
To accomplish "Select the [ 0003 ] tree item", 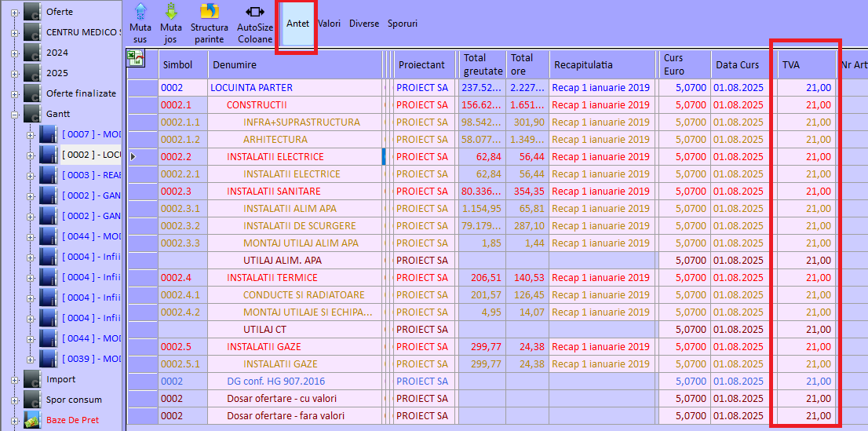I will tap(90, 175).
